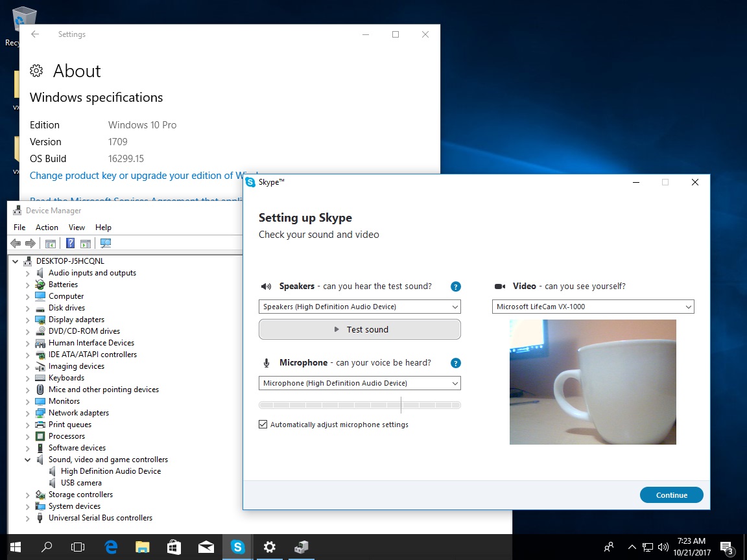Switch to Settings via taskbar gear icon
This screenshot has width=747, height=560.
click(269, 547)
